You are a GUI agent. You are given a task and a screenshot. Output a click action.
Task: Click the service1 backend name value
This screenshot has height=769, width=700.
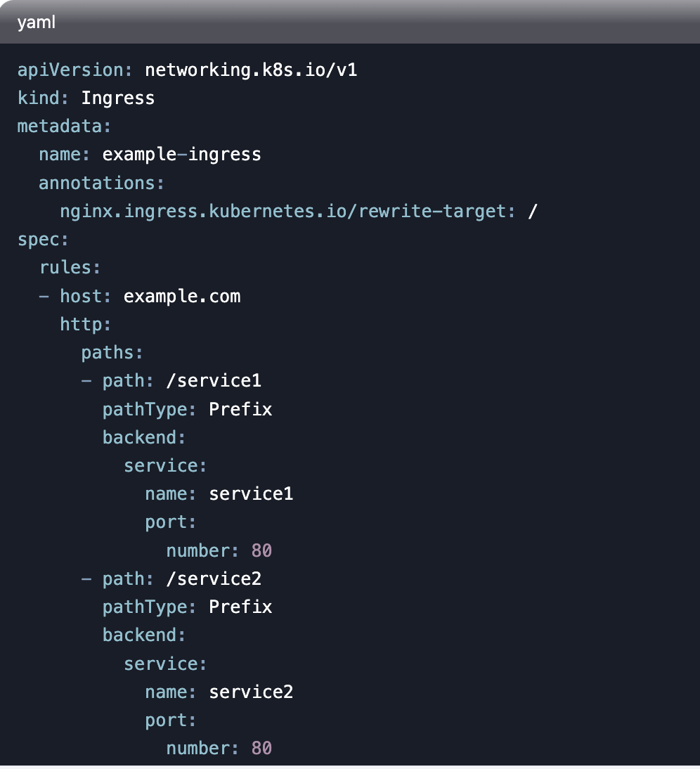click(251, 493)
